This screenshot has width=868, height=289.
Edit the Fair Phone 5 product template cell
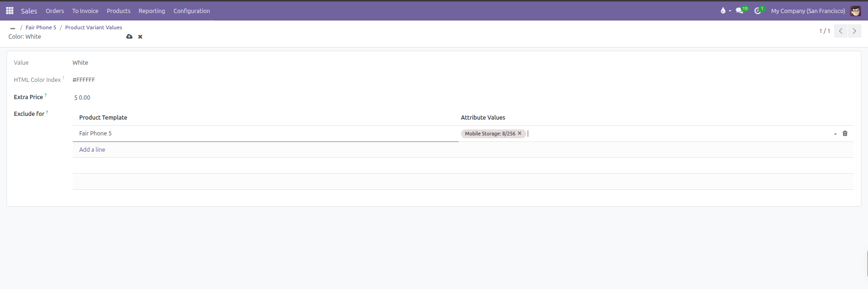click(x=266, y=134)
